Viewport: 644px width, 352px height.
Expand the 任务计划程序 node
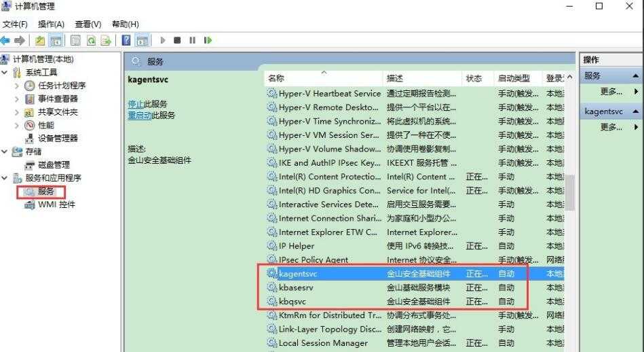click(x=17, y=86)
